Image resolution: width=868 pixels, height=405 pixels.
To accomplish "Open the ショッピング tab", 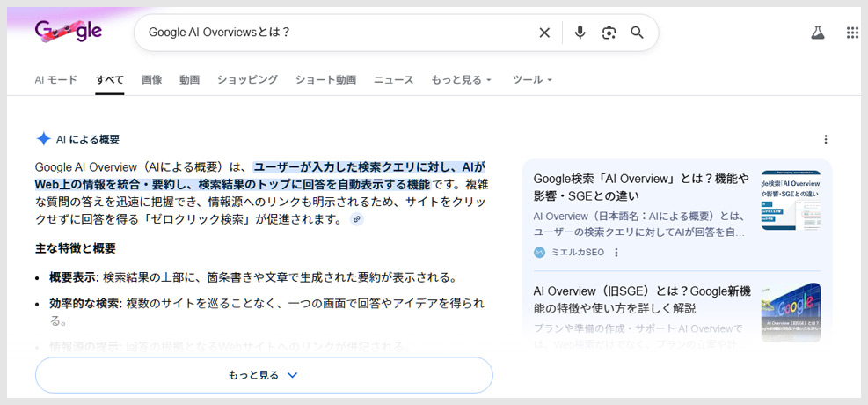I will pyautogui.click(x=247, y=80).
